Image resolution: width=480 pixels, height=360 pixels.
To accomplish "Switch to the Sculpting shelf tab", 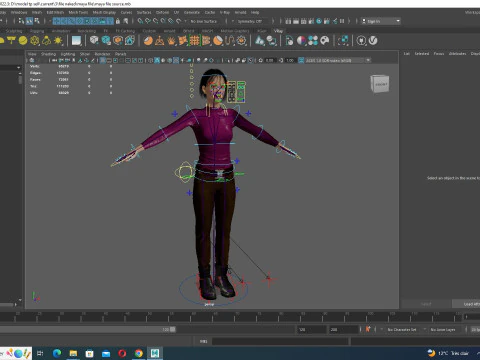I will 14,31.
